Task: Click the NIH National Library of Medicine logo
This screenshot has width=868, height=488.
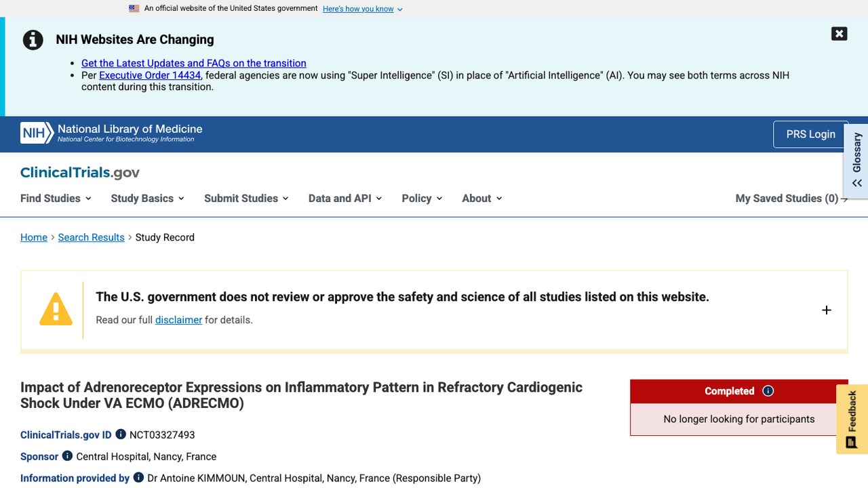Action: [111, 133]
